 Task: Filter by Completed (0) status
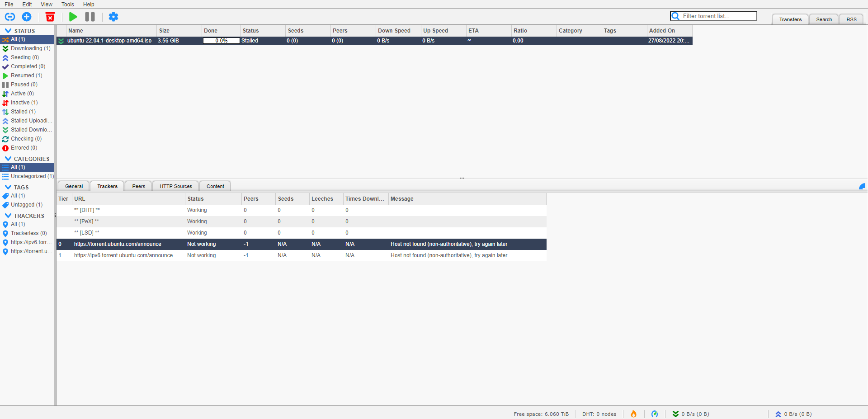coord(27,66)
